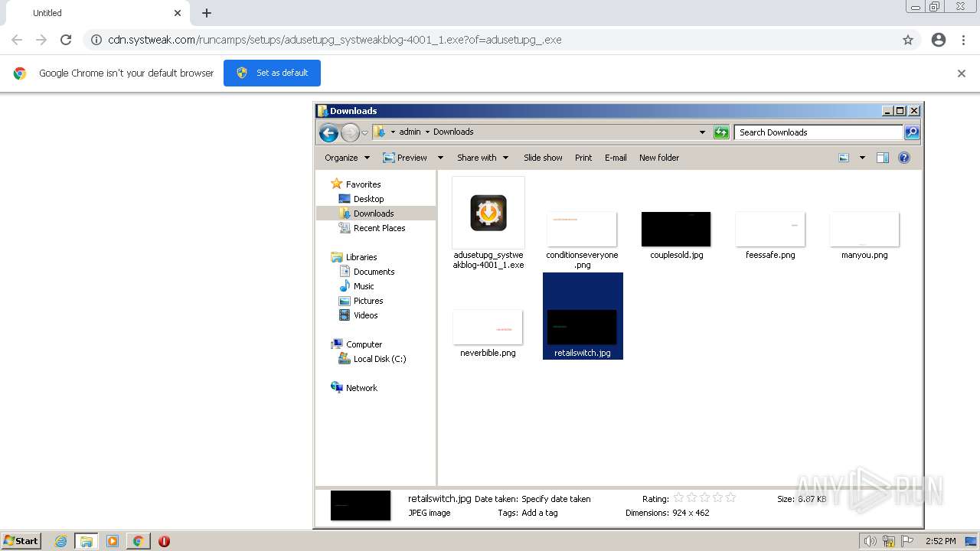Open the Chrome profile avatar menu

[x=939, y=40]
